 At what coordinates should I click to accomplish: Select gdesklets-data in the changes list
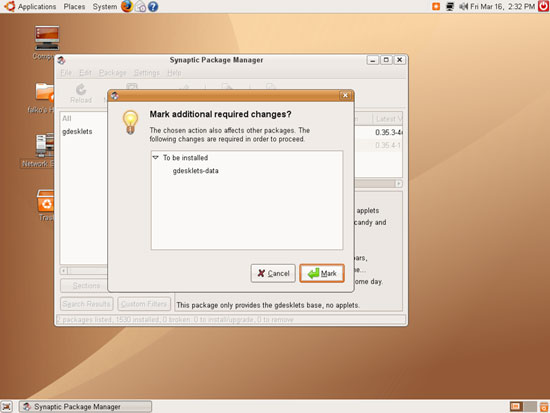[195, 171]
